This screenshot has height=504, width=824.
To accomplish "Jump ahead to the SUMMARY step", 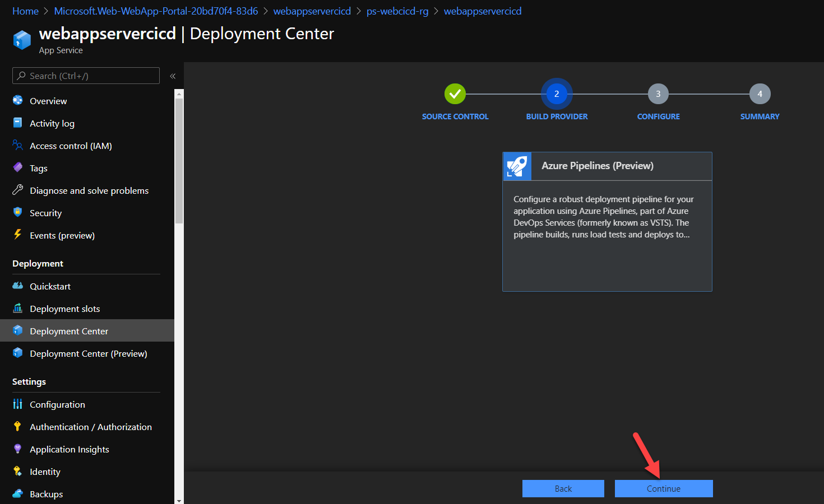I will pyautogui.click(x=760, y=94).
